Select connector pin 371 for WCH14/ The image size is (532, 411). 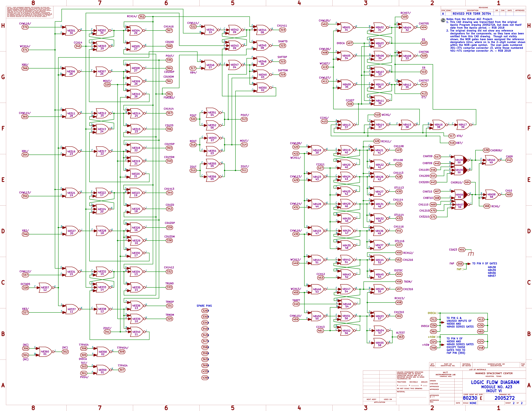(x=25, y=50)
